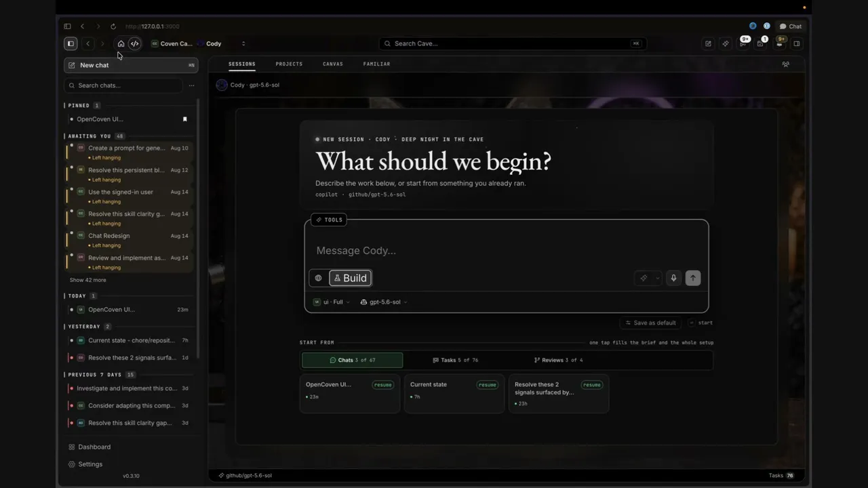Image resolution: width=868 pixels, height=488 pixels.
Task: Switch to the code view icon
Action: pyautogui.click(x=134, y=43)
